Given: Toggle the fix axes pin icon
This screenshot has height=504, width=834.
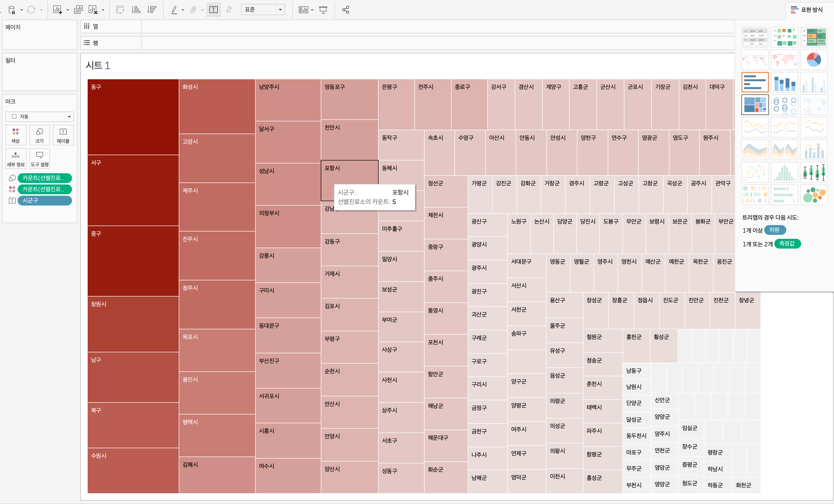Looking at the screenshot, I should tap(229, 10).
